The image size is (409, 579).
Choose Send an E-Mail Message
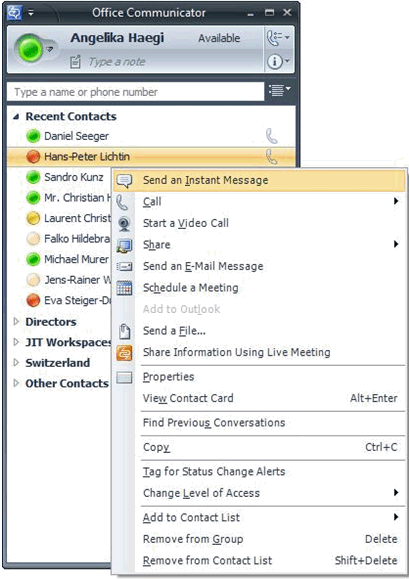259,266
